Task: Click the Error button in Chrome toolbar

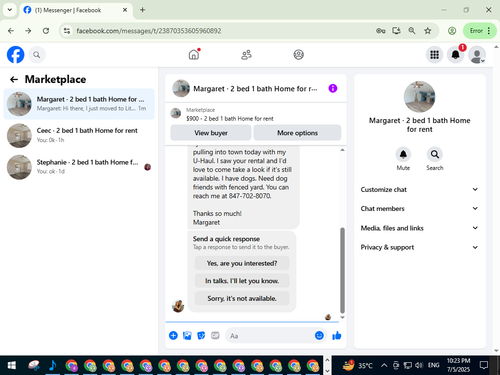Action: (x=480, y=31)
